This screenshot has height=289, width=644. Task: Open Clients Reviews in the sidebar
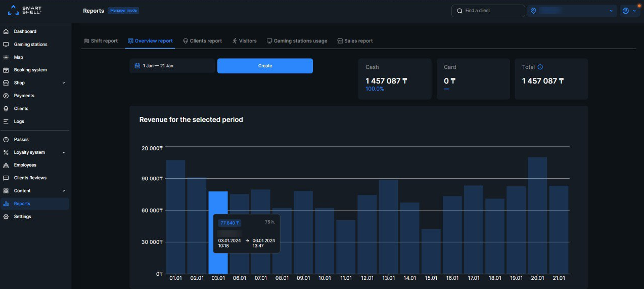pyautogui.click(x=30, y=178)
